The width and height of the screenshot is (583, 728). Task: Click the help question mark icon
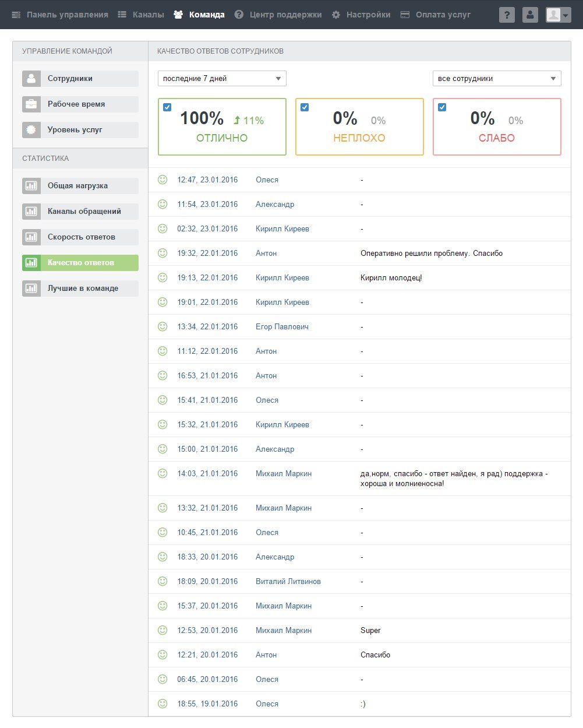click(507, 15)
